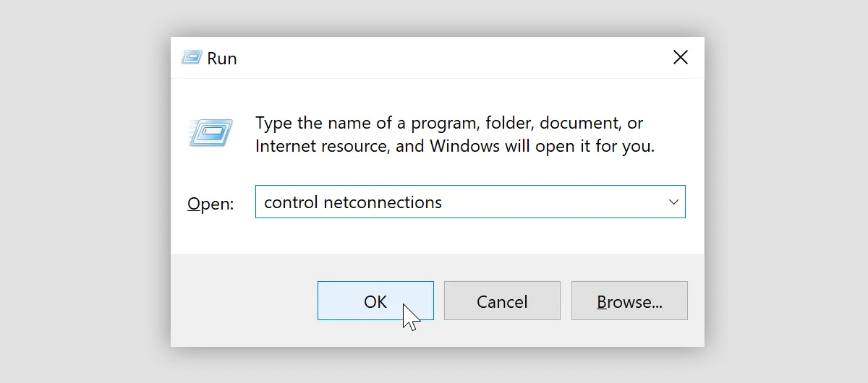Click white space below the "Open:" label
The height and width of the screenshot is (383, 868).
coord(210,235)
